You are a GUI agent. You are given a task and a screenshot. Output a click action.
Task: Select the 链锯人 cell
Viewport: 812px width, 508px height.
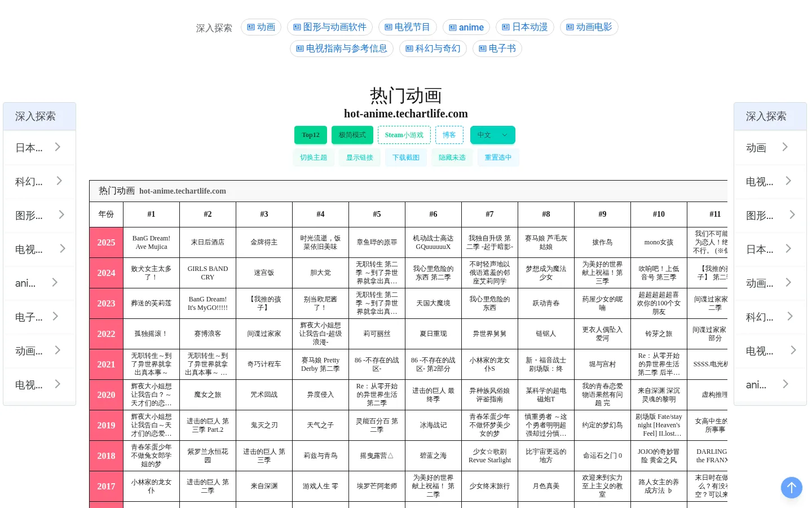(x=546, y=334)
